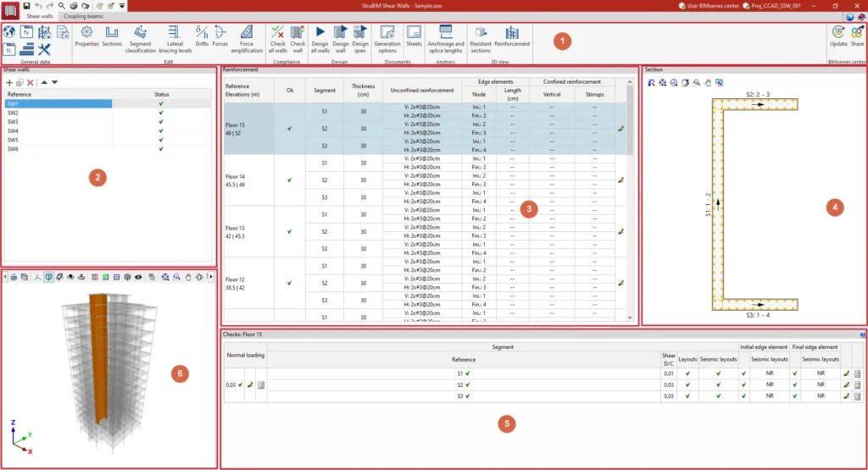The width and height of the screenshot is (868, 470).
Task: Open the S2 row report icon in Checks table
Action: click(858, 384)
